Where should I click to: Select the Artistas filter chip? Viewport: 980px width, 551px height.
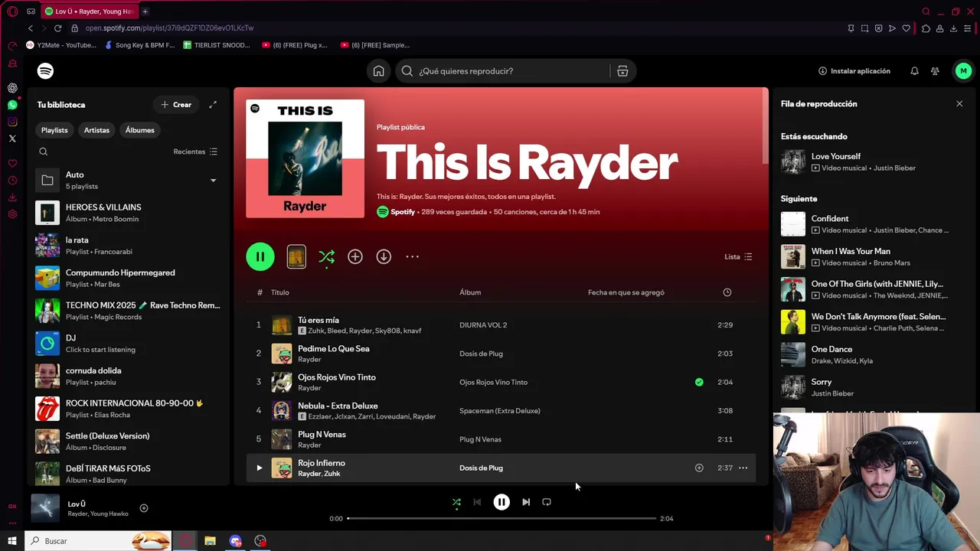[96, 130]
